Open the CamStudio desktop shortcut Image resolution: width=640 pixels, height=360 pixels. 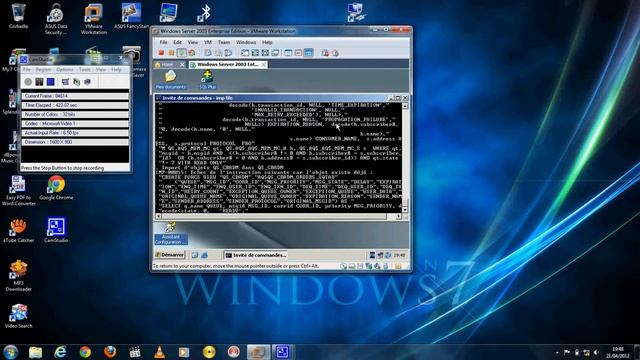(x=56, y=231)
